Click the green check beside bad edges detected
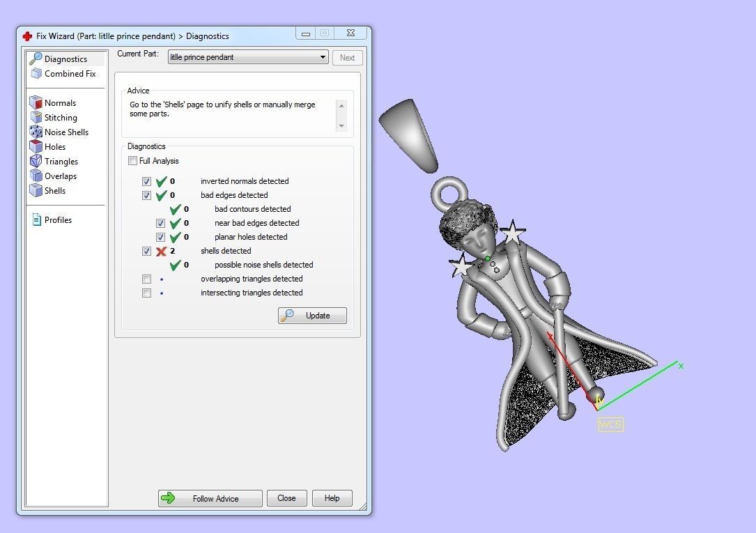This screenshot has height=533, width=756. point(161,195)
